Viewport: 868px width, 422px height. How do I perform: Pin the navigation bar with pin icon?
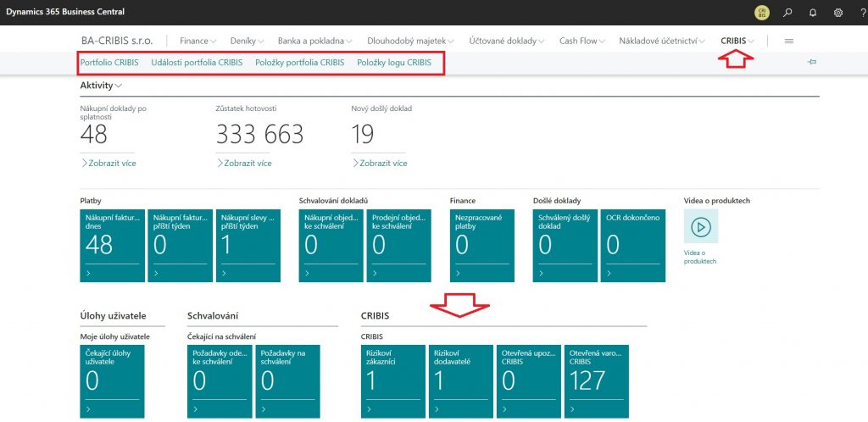point(812,62)
